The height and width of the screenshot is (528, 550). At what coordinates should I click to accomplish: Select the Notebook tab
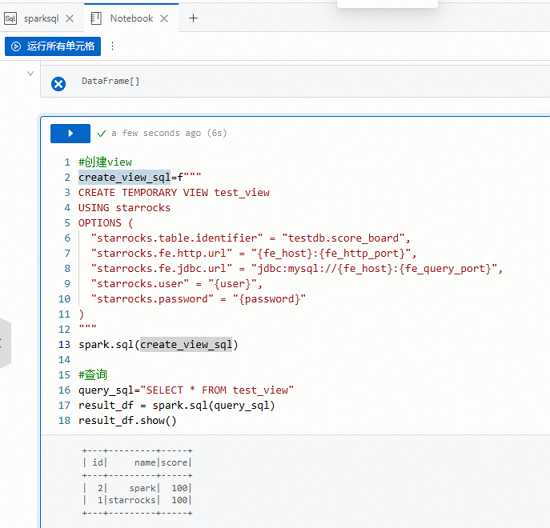(132, 18)
